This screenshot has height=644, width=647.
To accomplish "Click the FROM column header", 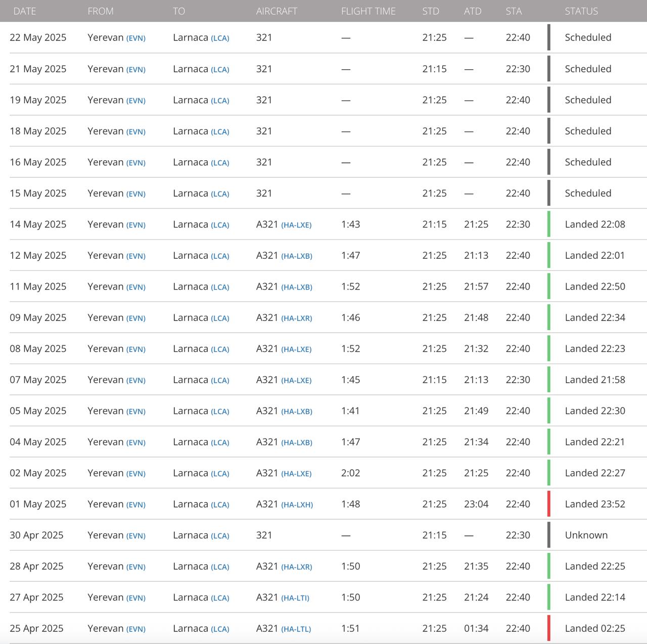I will click(101, 11).
